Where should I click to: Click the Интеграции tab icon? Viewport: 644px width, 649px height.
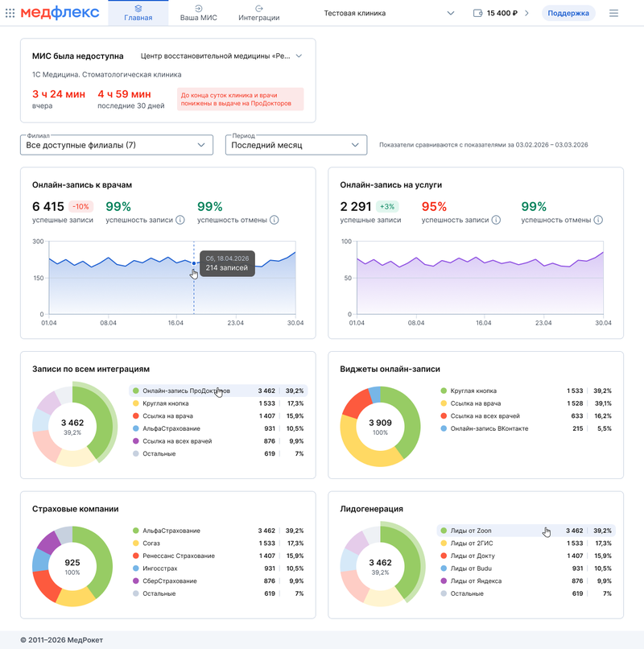pos(259,8)
